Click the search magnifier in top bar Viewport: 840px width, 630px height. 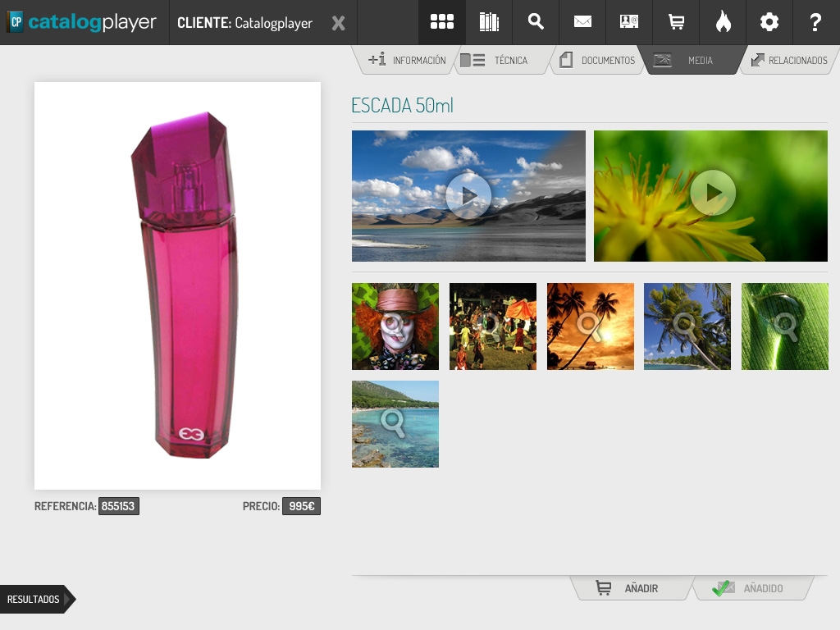click(536, 22)
